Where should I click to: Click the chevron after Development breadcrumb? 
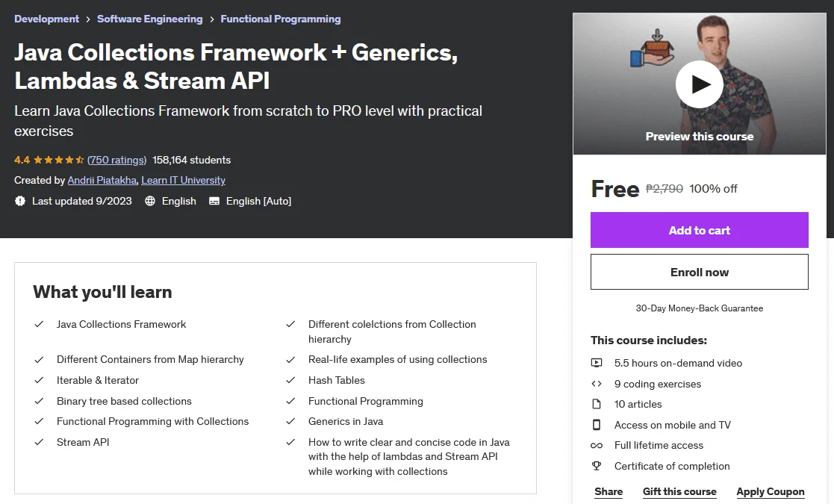coord(88,19)
